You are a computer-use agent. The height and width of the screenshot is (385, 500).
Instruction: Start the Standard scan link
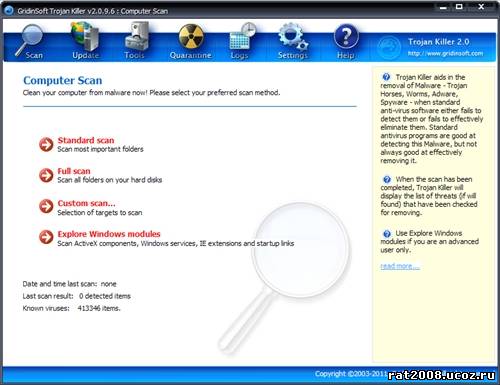pos(86,140)
